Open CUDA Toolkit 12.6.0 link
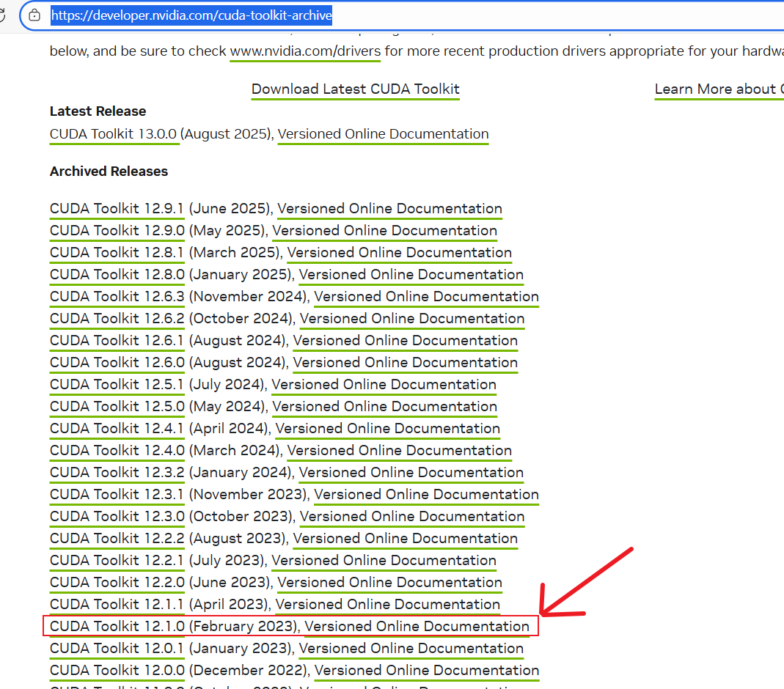784x689 pixels. 117,362
